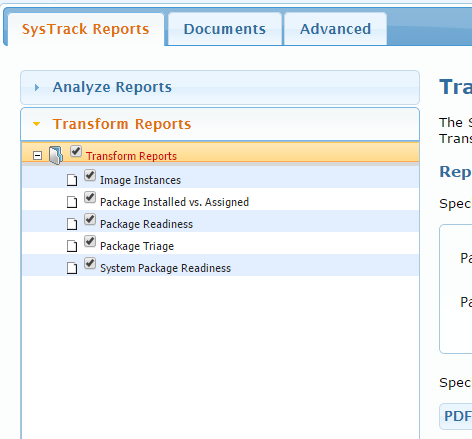Image resolution: width=472 pixels, height=439 pixels.
Task: Select the System Package Readiness report
Action: [165, 268]
